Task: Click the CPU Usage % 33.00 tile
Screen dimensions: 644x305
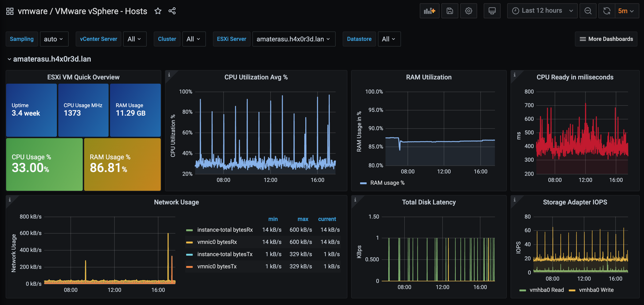Action: [x=44, y=164]
